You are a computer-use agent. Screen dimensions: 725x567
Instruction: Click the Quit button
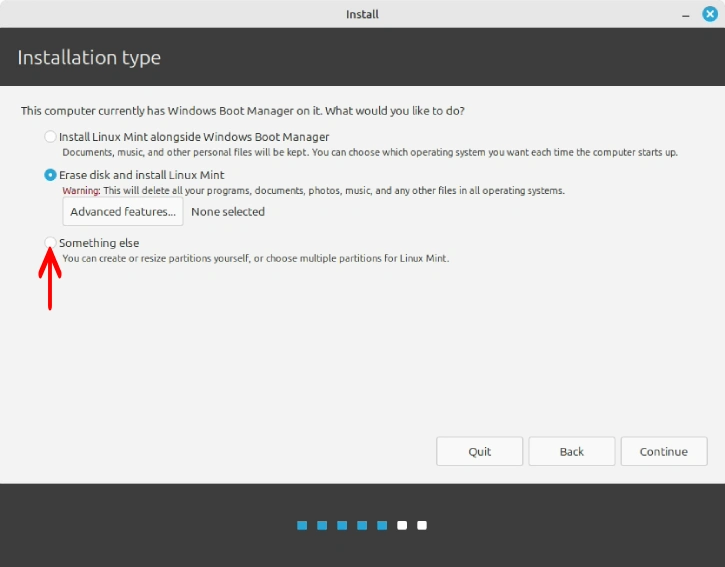coord(479,451)
